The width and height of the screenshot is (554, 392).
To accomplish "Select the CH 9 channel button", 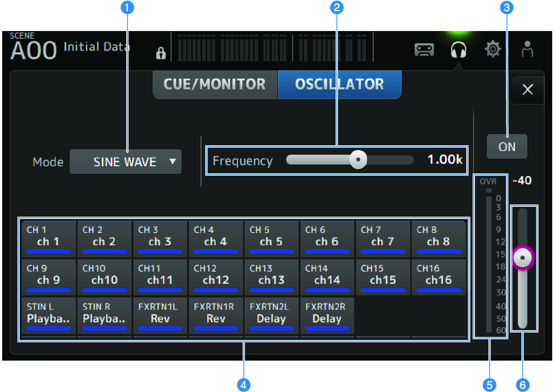I will pos(49,277).
